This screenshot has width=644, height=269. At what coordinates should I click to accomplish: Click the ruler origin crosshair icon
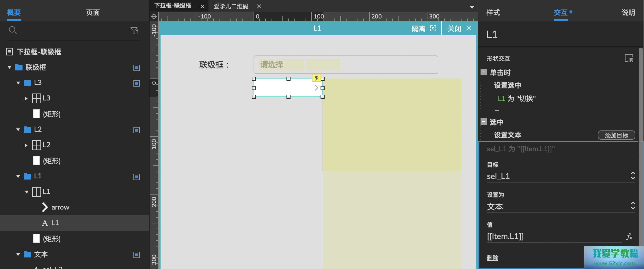tap(154, 16)
